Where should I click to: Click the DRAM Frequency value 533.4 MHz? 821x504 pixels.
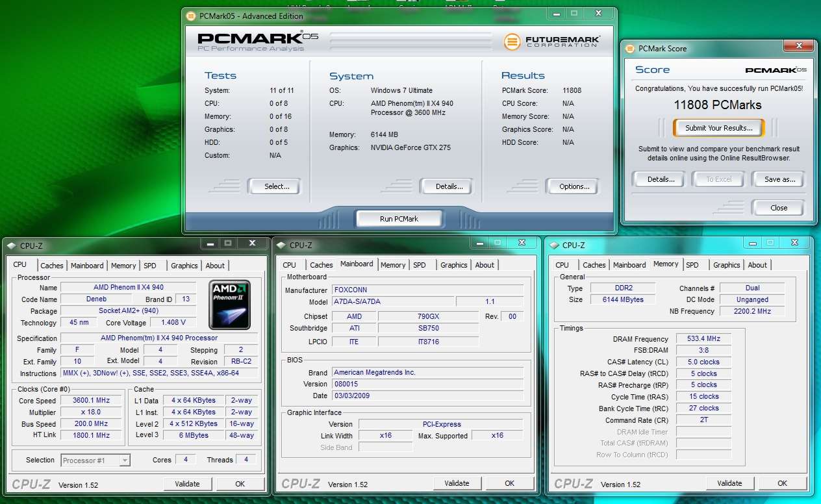(703, 339)
